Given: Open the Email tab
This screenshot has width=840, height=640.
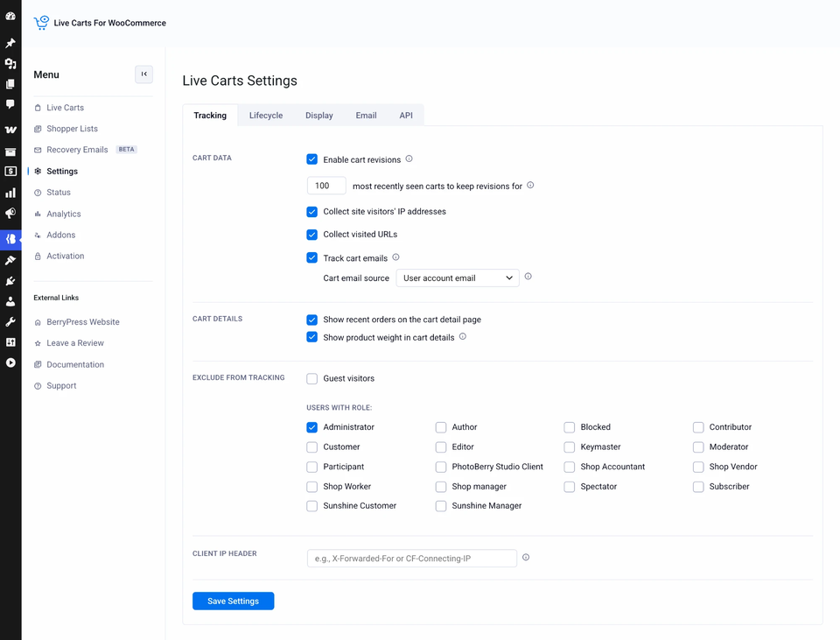Looking at the screenshot, I should 366,116.
